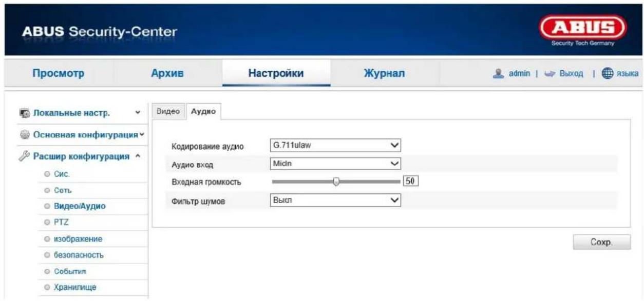Open the Просмотр live view tab
The image size is (644, 301).
pos(58,73)
